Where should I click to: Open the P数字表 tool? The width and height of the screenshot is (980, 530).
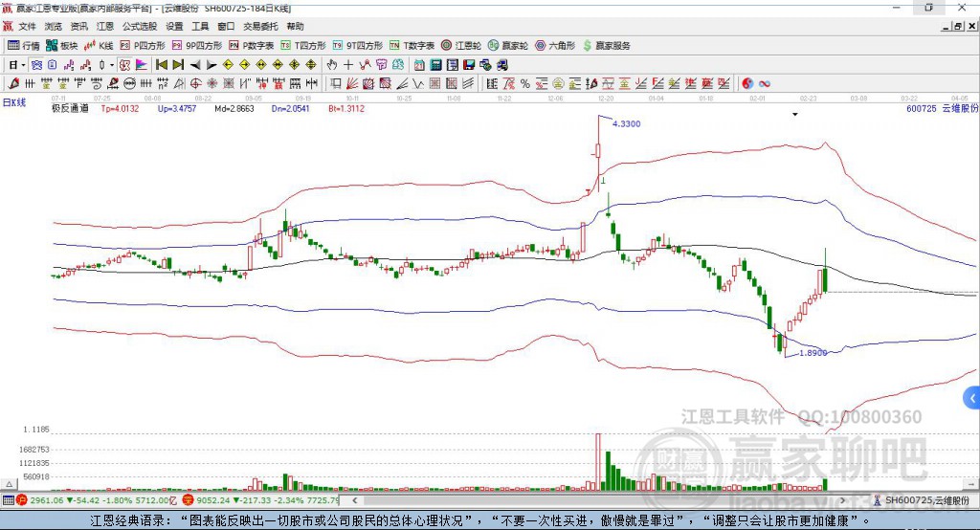[252, 46]
